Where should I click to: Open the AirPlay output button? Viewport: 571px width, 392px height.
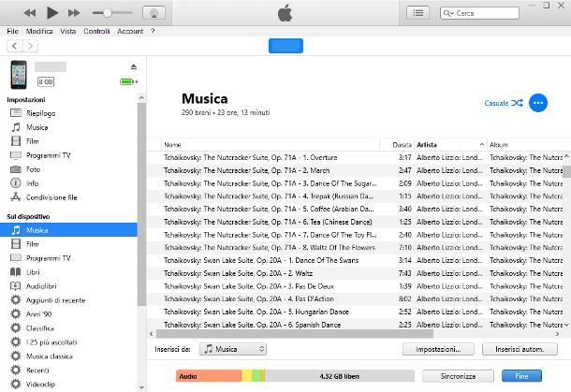154,13
